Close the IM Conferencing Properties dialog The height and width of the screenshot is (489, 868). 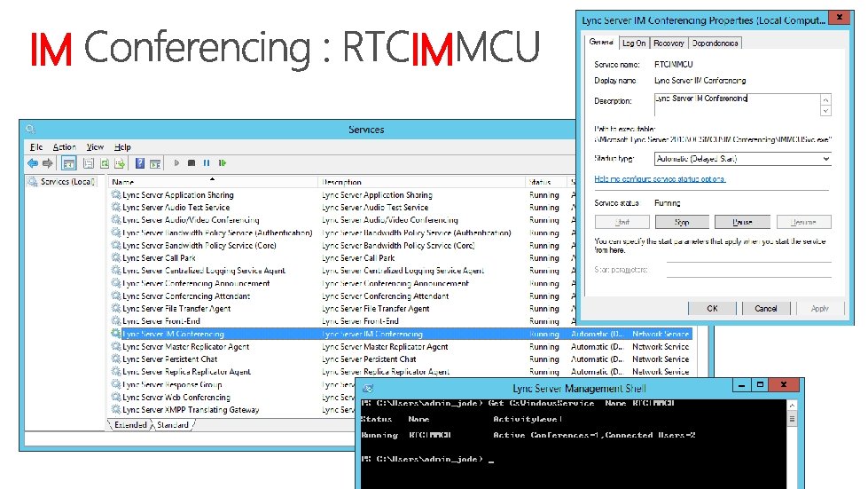840,17
